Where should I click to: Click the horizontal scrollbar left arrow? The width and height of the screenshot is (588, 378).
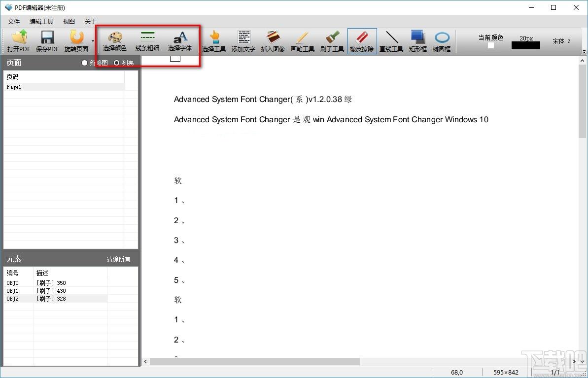(146, 362)
